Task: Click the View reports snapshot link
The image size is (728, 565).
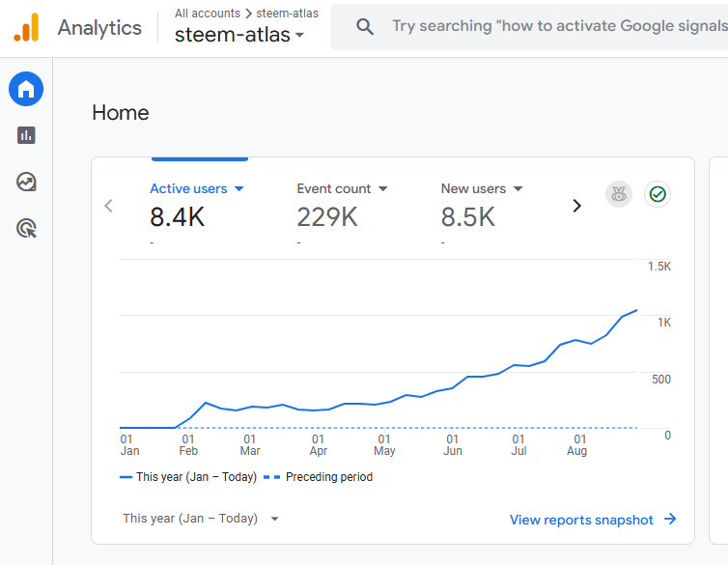Action: (x=593, y=520)
